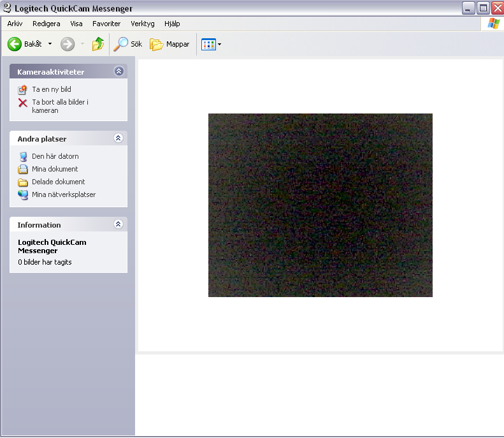Collapse the Andra platser panel

(x=118, y=138)
